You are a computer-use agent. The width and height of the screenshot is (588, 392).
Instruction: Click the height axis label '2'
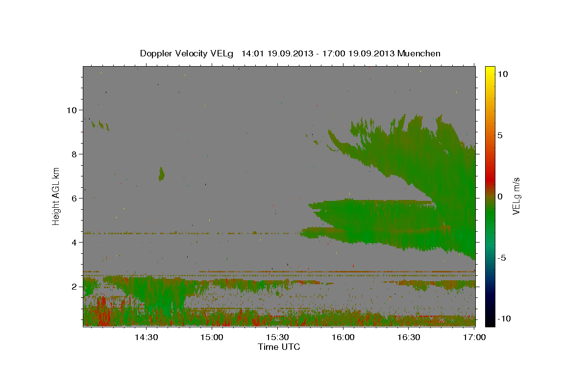[x=74, y=287]
